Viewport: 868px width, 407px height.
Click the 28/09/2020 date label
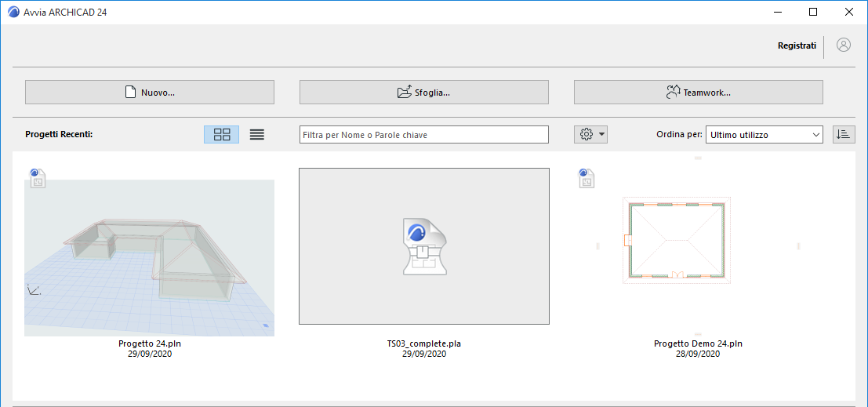(x=698, y=354)
